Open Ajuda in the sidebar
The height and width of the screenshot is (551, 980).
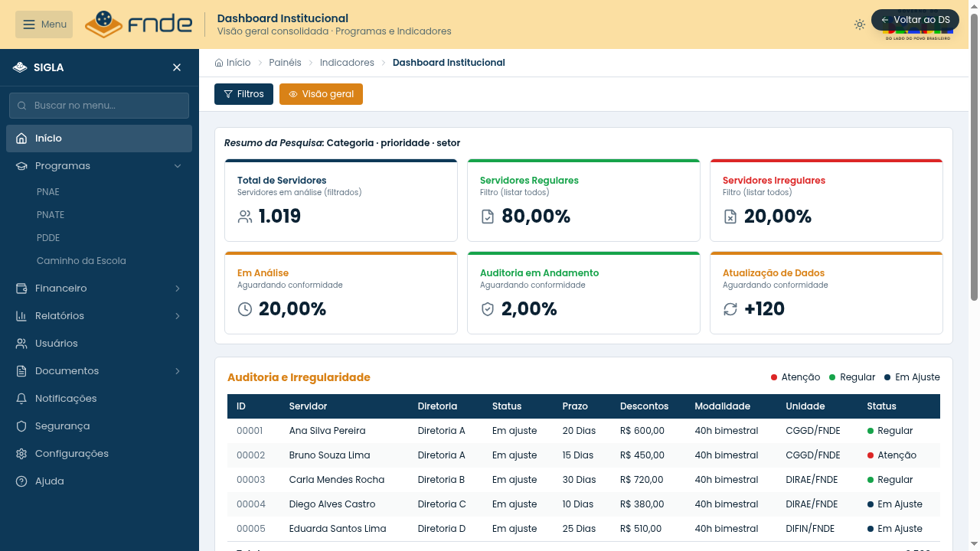pyautogui.click(x=100, y=481)
